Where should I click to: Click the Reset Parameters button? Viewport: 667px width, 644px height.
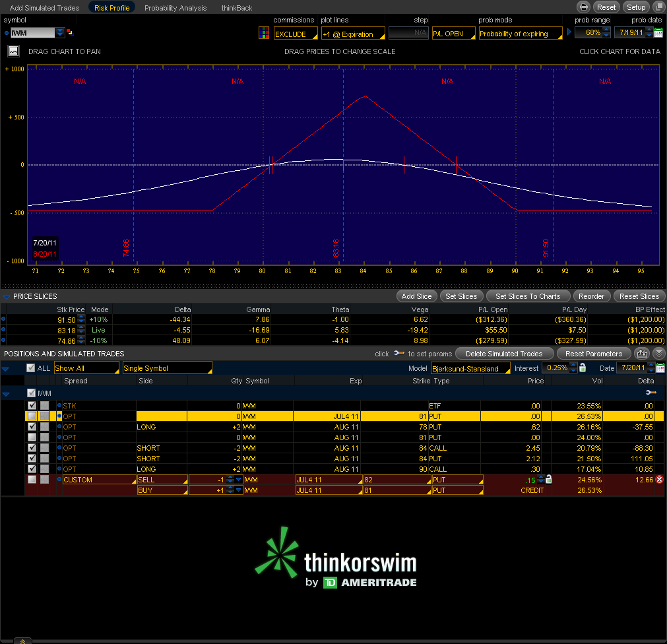(593, 354)
